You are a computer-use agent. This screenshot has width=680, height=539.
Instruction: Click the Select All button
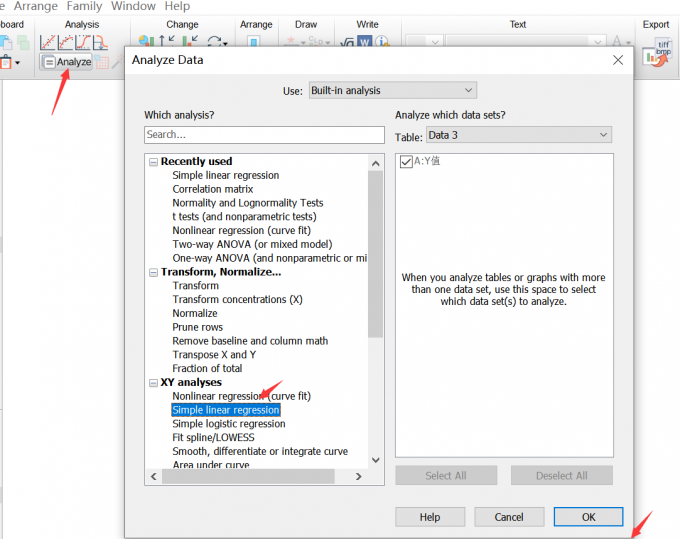(446, 476)
